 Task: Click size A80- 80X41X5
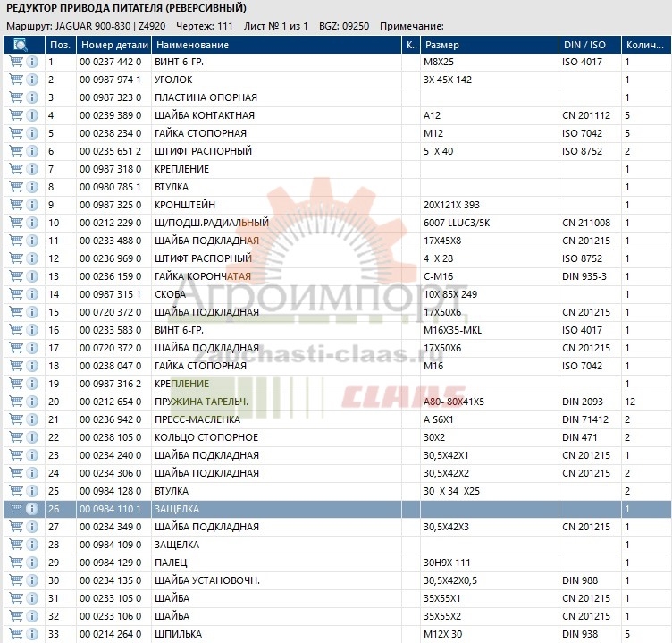pyautogui.click(x=453, y=402)
